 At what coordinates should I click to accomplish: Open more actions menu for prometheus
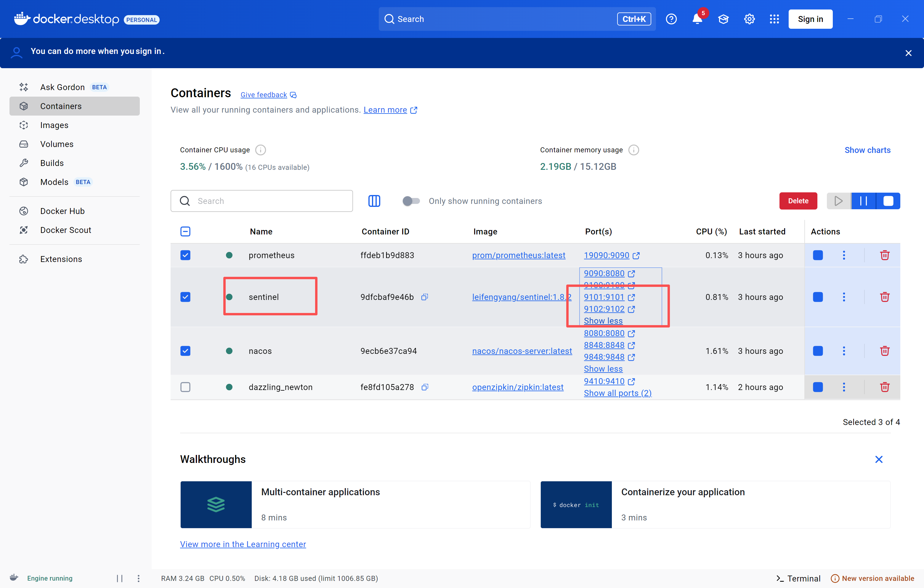point(844,255)
